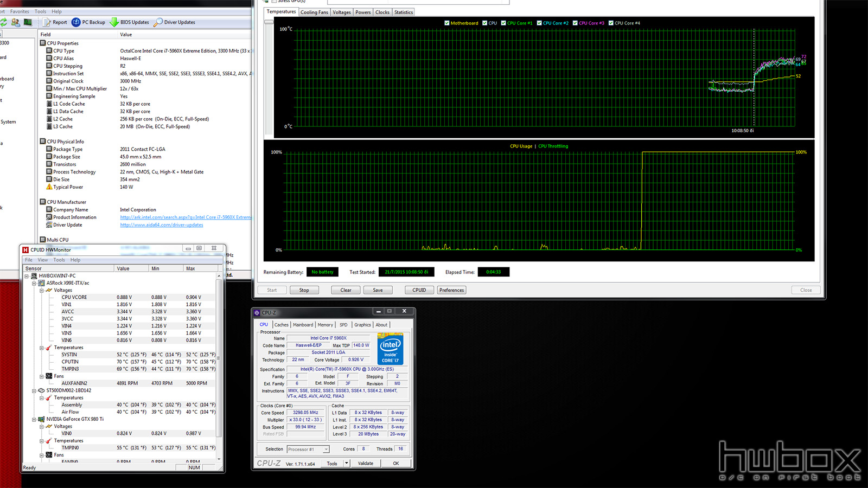
Task: Click the Report toolbar button
Action: [x=55, y=22]
